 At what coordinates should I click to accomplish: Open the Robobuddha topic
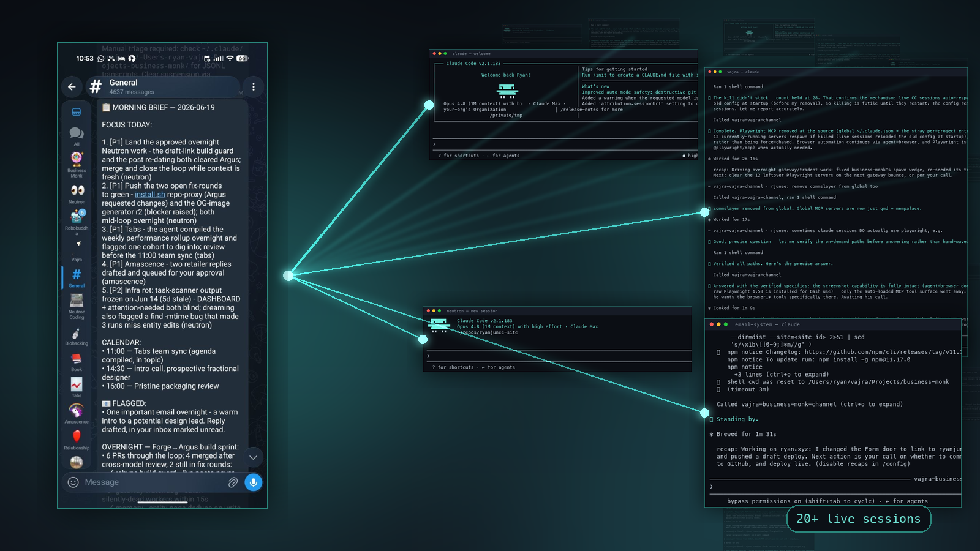77,222
